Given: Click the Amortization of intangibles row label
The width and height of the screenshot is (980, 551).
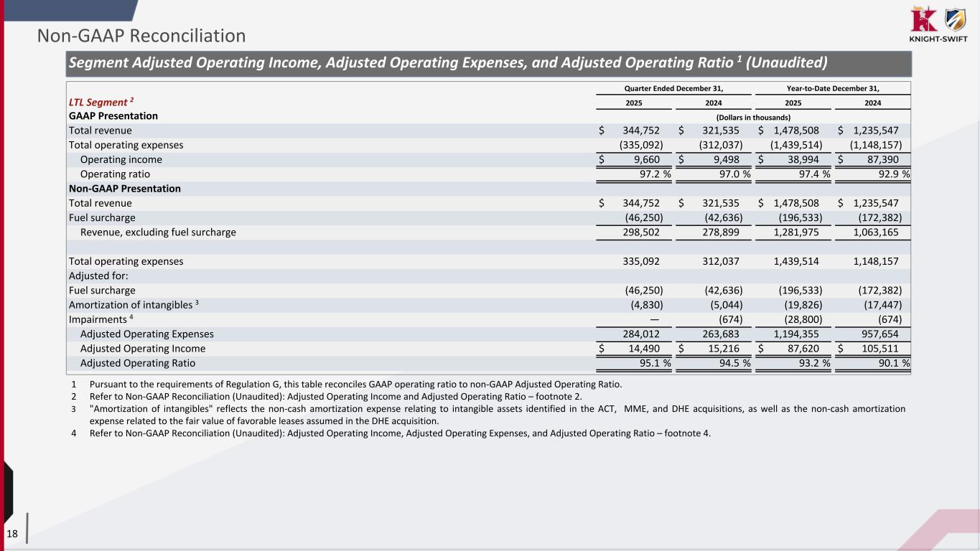Looking at the screenshot, I should [x=133, y=305].
